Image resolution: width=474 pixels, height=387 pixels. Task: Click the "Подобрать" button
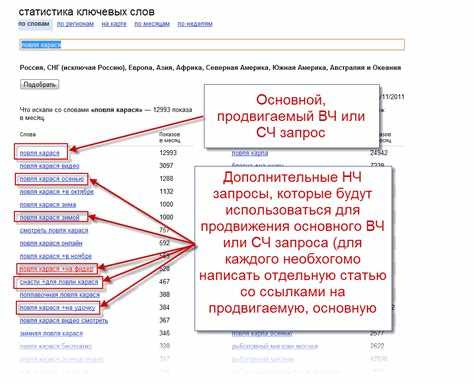coord(39,84)
